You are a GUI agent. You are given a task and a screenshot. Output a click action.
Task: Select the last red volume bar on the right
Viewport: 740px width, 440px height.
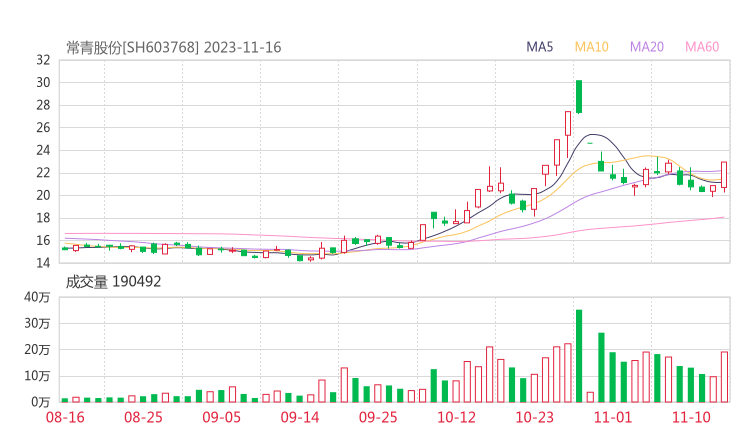724,377
